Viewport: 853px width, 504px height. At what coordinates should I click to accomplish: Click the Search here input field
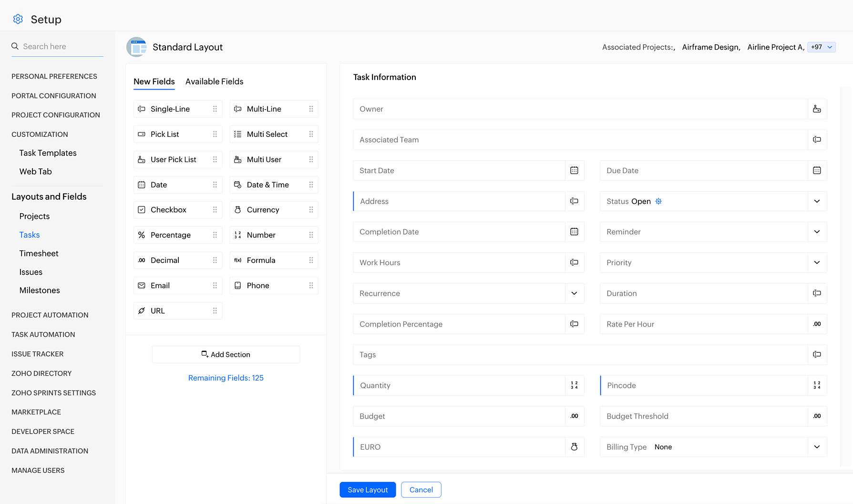[x=62, y=47]
